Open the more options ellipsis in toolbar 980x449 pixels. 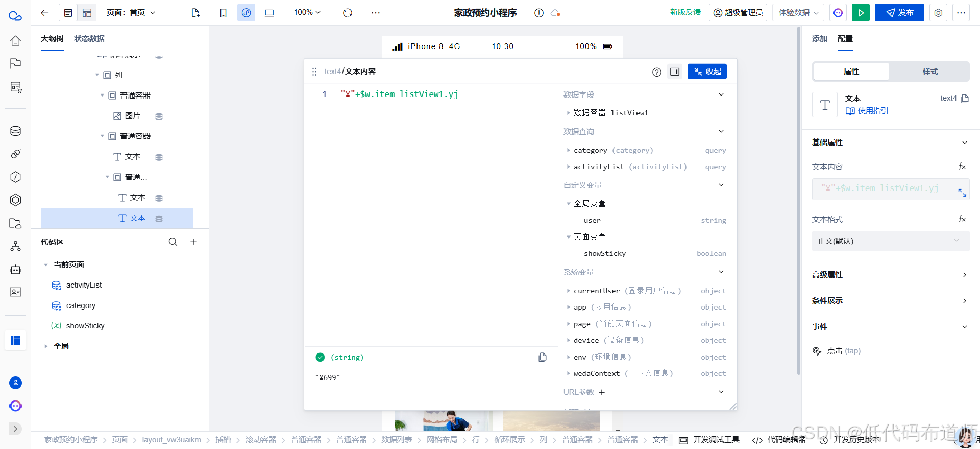(x=376, y=13)
